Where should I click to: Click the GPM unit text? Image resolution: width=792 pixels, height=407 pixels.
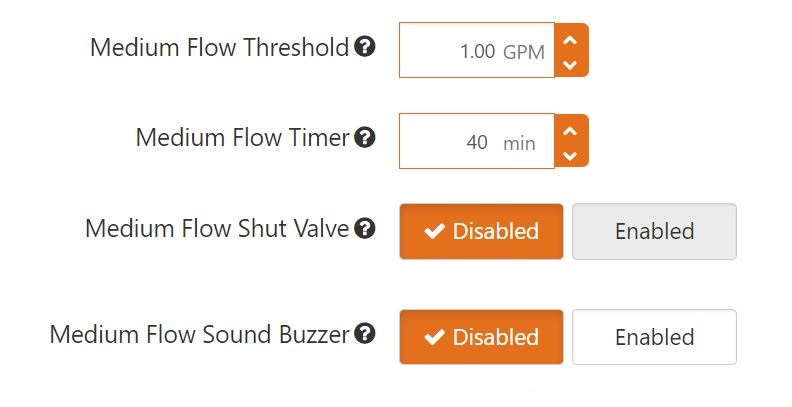[524, 51]
